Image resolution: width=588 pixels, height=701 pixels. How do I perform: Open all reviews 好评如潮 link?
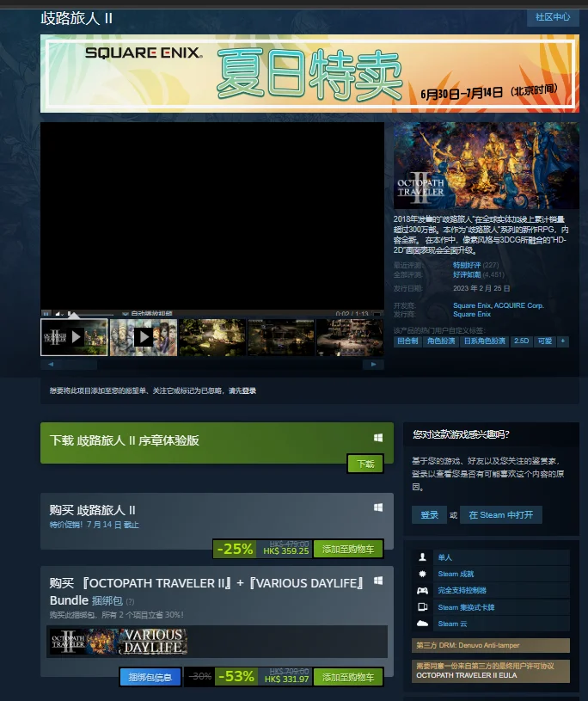467,274
